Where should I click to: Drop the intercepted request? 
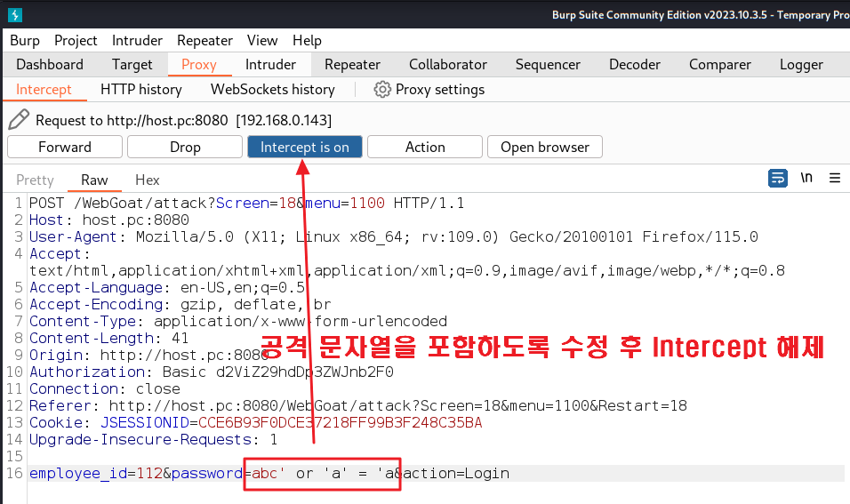point(185,147)
